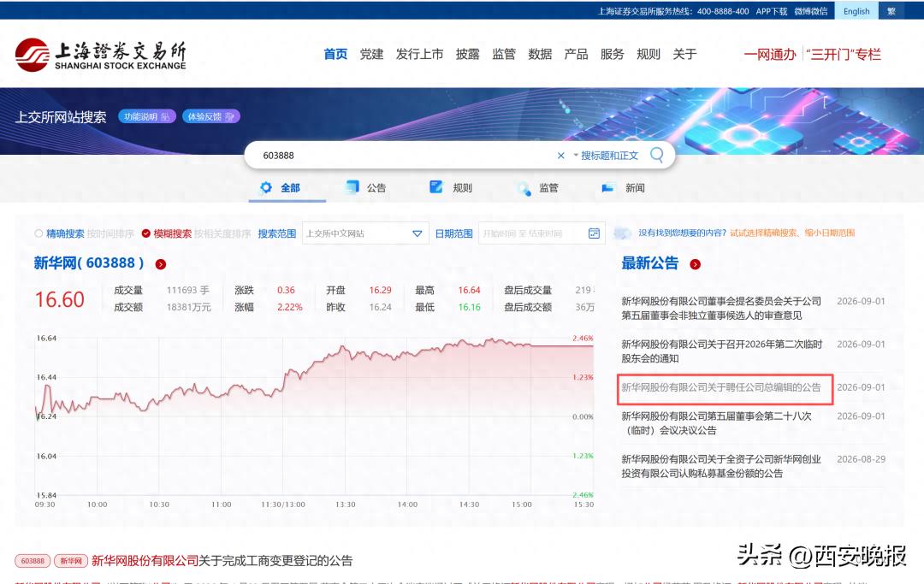Click the 最高 value 16.64
The height and width of the screenshot is (584, 924).
point(469,290)
